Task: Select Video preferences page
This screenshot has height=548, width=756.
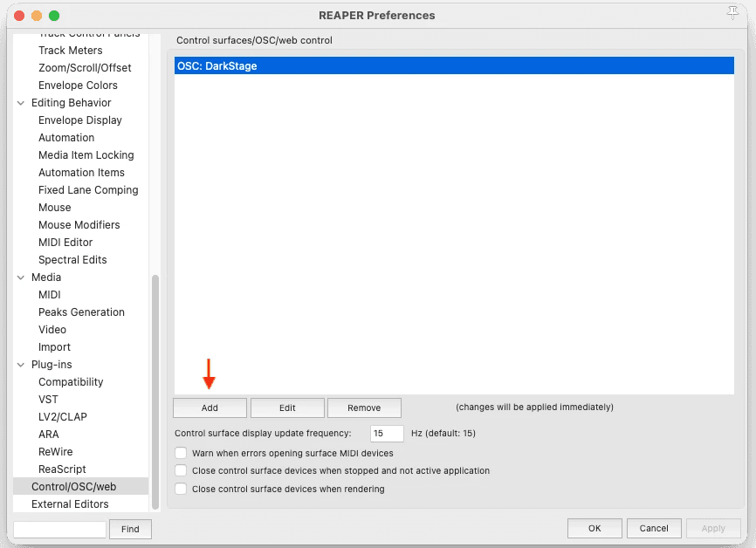Action: tap(52, 330)
